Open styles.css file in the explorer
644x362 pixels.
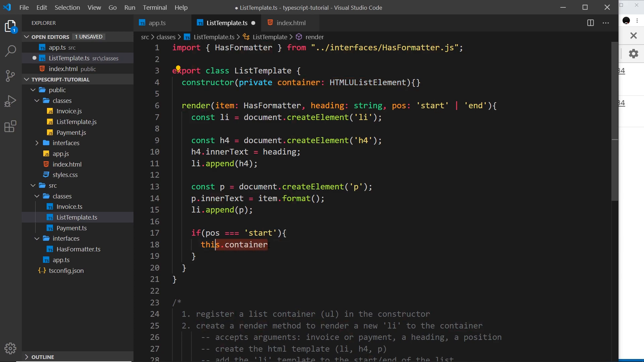65,175
